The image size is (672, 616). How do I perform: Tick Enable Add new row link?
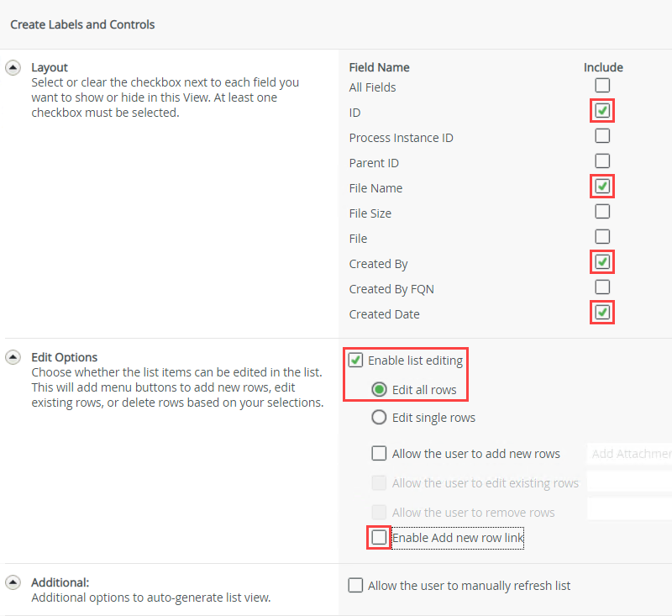(379, 537)
